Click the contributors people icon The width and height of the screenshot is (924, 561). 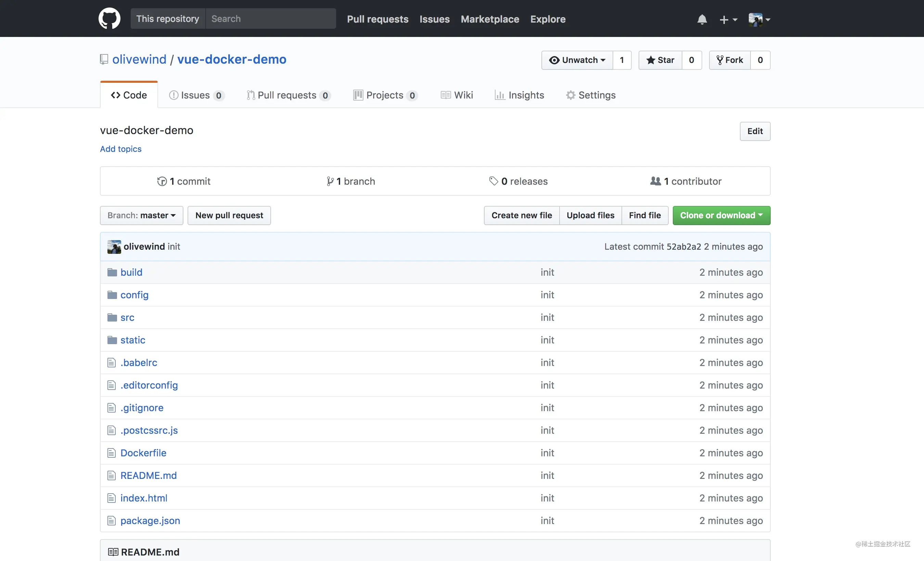pyautogui.click(x=655, y=181)
